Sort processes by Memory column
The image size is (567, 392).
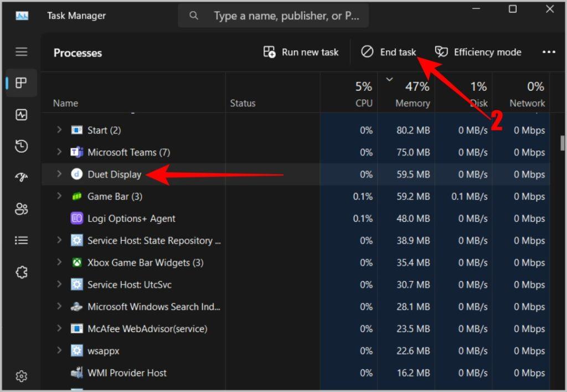406,92
